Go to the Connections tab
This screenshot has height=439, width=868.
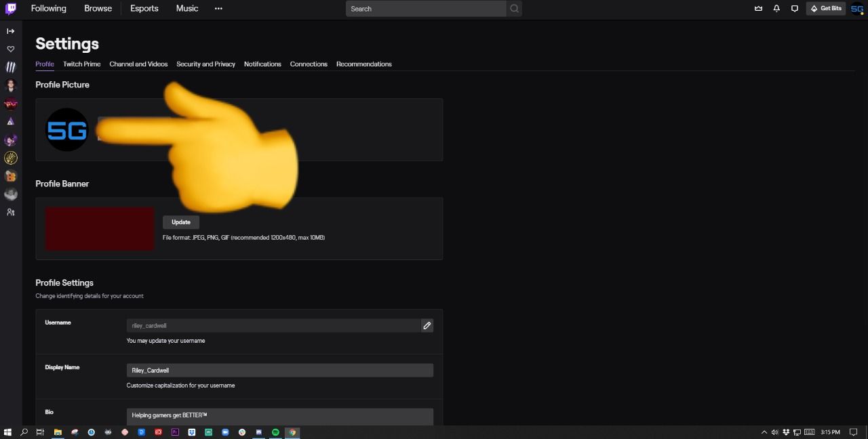tap(309, 64)
